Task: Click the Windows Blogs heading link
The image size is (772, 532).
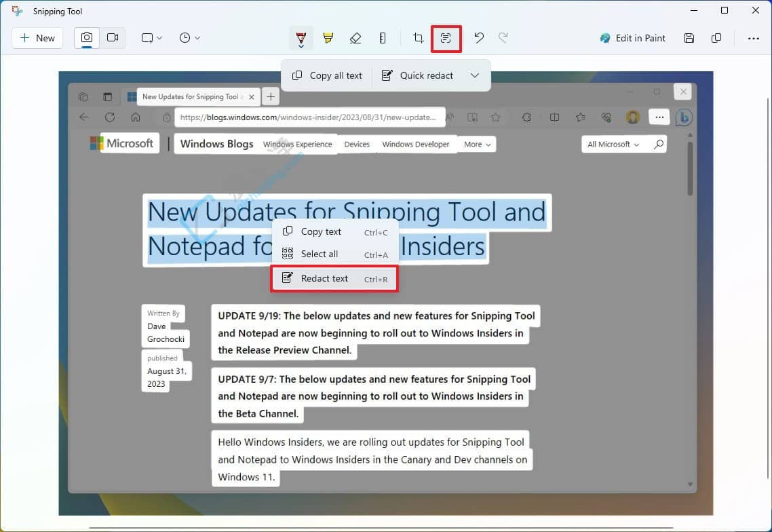Action: point(216,144)
